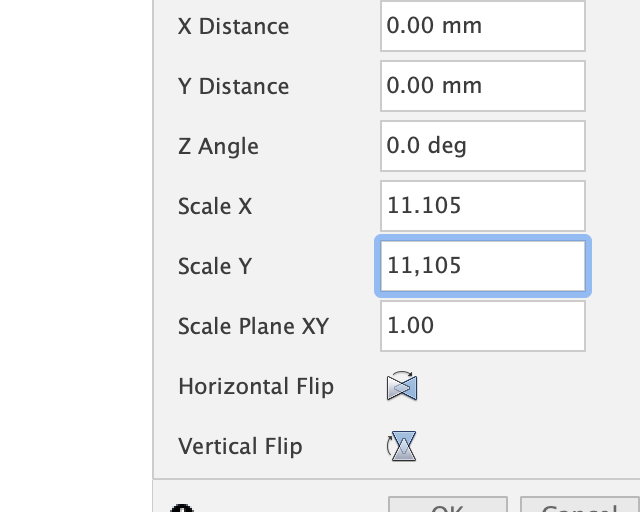The height and width of the screenshot is (512, 640).
Task: Confirm the dialog with OK
Action: (x=447, y=506)
